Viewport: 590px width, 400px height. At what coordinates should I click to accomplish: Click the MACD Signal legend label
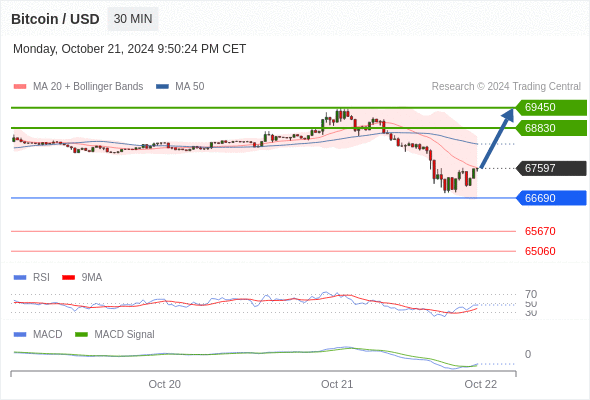coord(125,335)
